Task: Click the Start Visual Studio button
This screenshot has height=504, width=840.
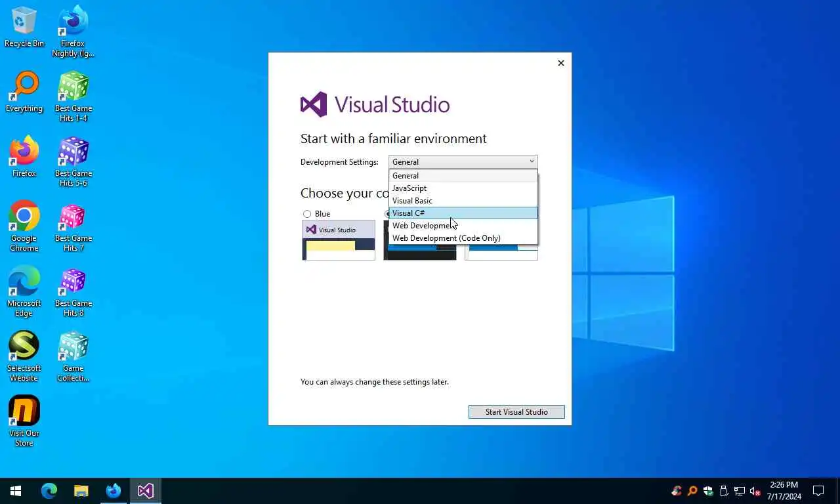Action: coord(516,412)
